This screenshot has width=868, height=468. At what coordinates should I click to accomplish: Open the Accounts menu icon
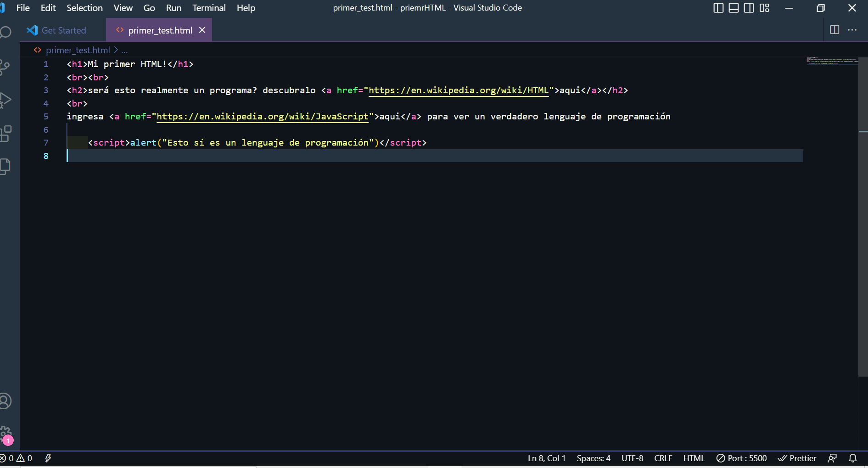click(5, 401)
